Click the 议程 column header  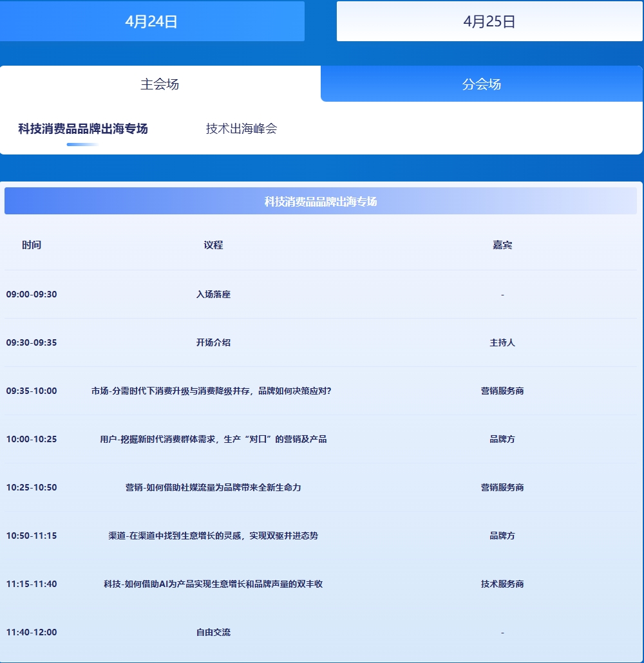coord(213,245)
